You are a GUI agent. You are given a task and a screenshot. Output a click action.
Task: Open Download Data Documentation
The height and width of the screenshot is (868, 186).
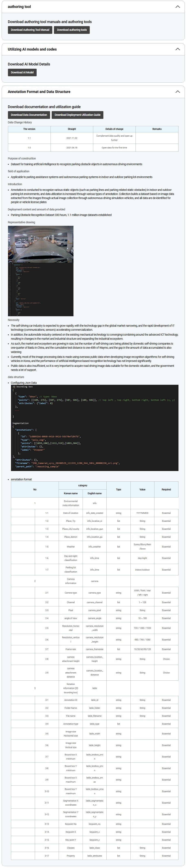tap(29, 115)
